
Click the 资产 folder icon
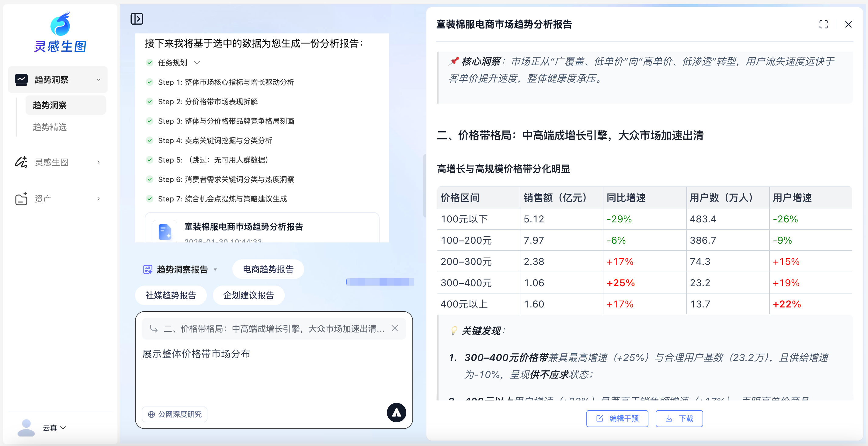coord(21,199)
